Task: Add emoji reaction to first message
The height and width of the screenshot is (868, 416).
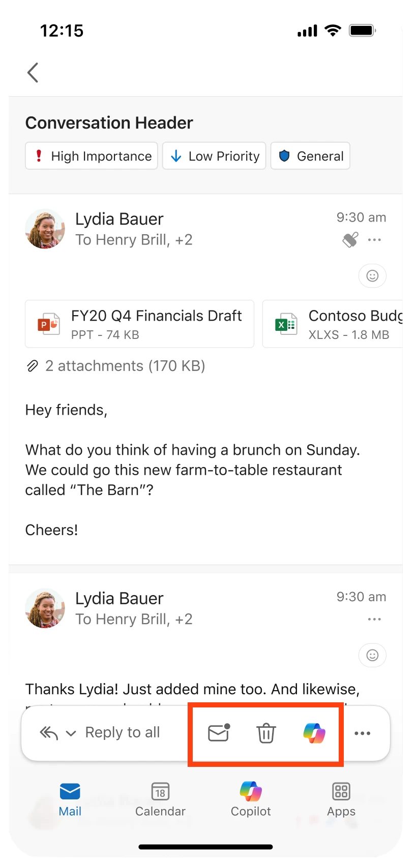Action: 372,276
